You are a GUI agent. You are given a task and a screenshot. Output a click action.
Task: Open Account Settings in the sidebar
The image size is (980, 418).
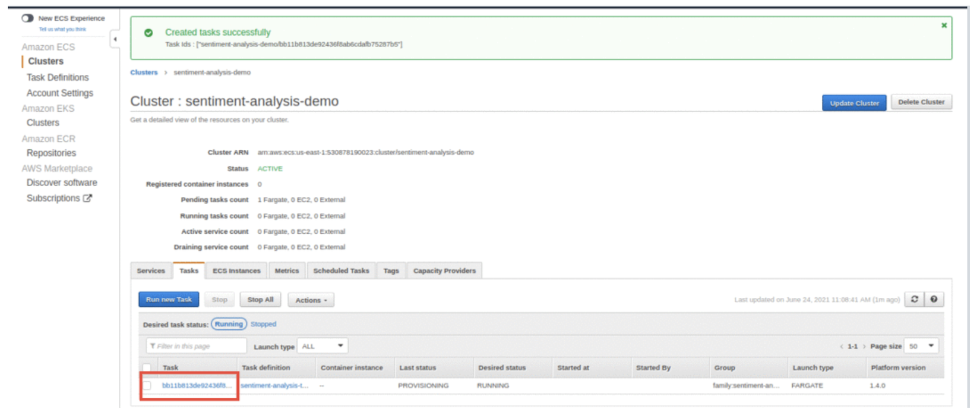coord(60,93)
